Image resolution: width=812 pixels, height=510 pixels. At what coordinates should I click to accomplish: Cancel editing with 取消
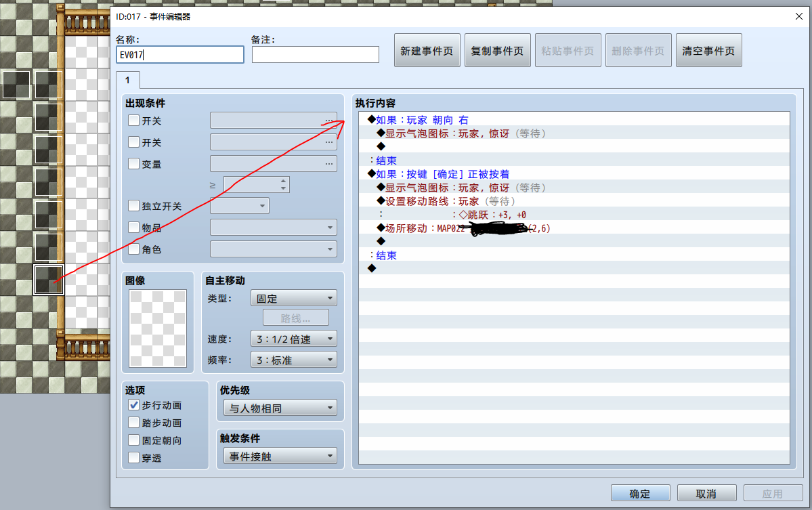tap(707, 494)
